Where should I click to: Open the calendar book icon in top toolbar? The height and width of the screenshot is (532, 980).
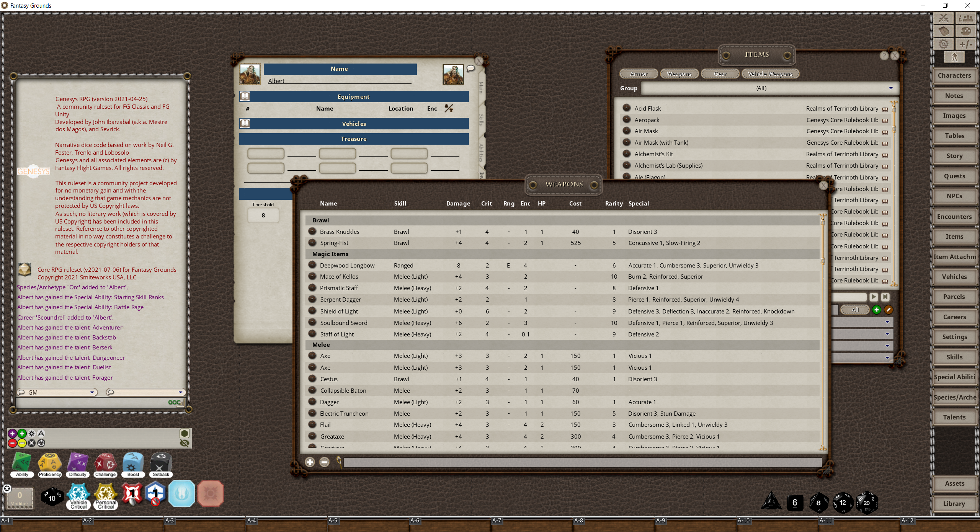(x=943, y=31)
